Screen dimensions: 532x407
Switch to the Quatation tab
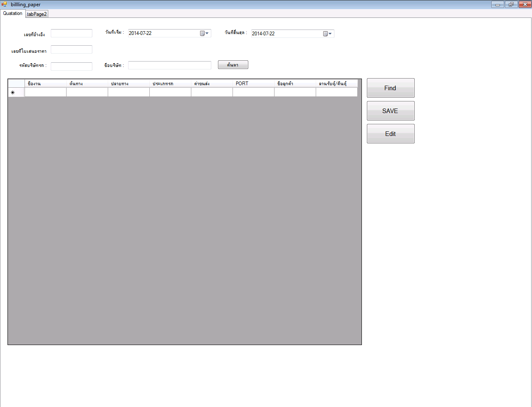click(13, 13)
